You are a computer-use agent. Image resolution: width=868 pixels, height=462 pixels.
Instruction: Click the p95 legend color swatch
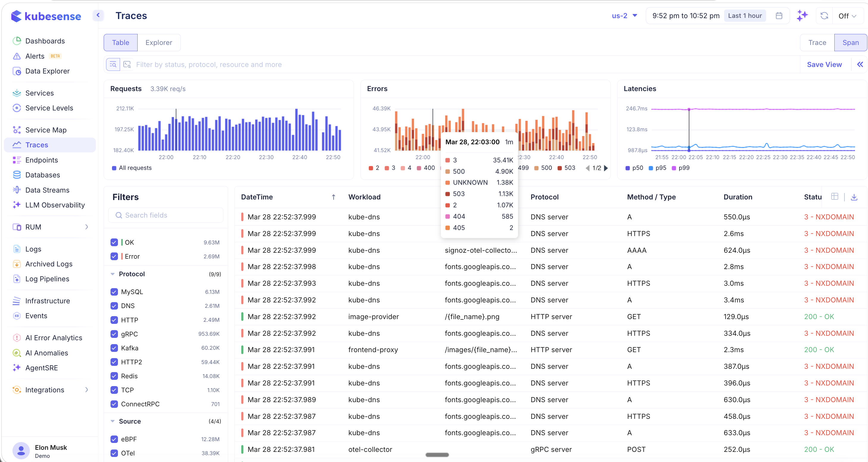point(651,168)
